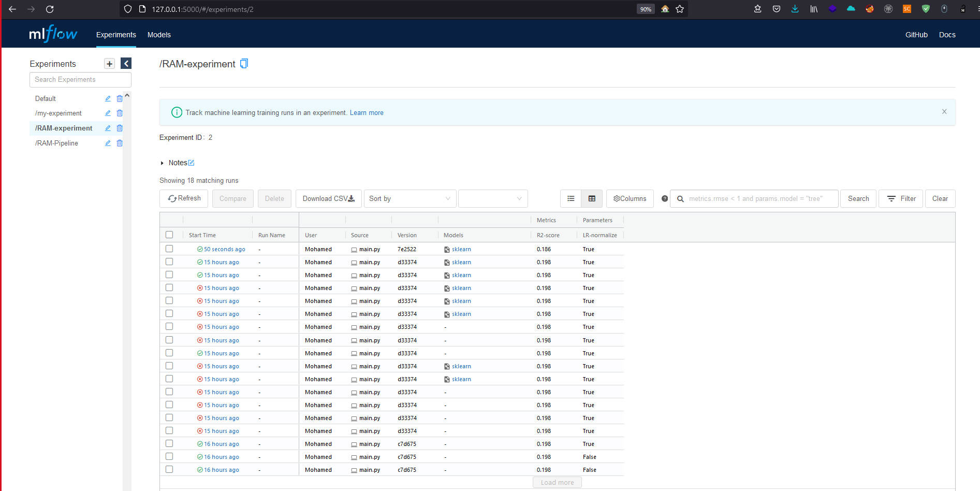Delete the /my-experiment entry

pyautogui.click(x=120, y=113)
